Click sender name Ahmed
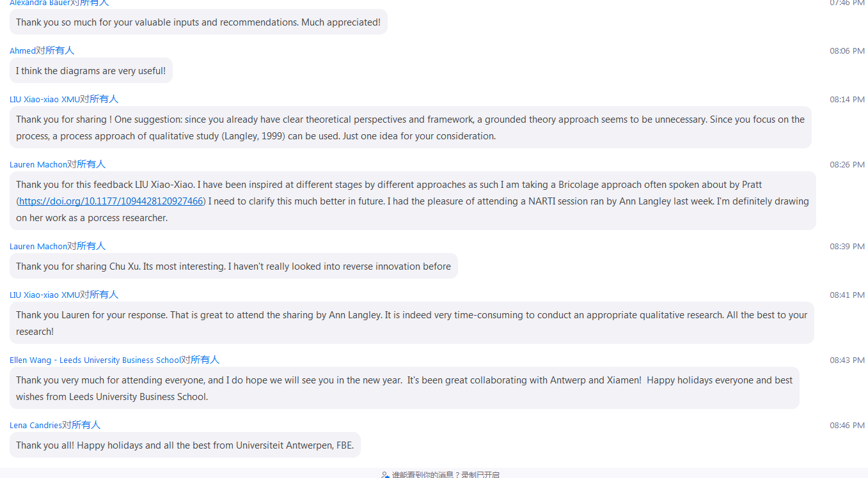The width and height of the screenshot is (868, 478). click(22, 50)
